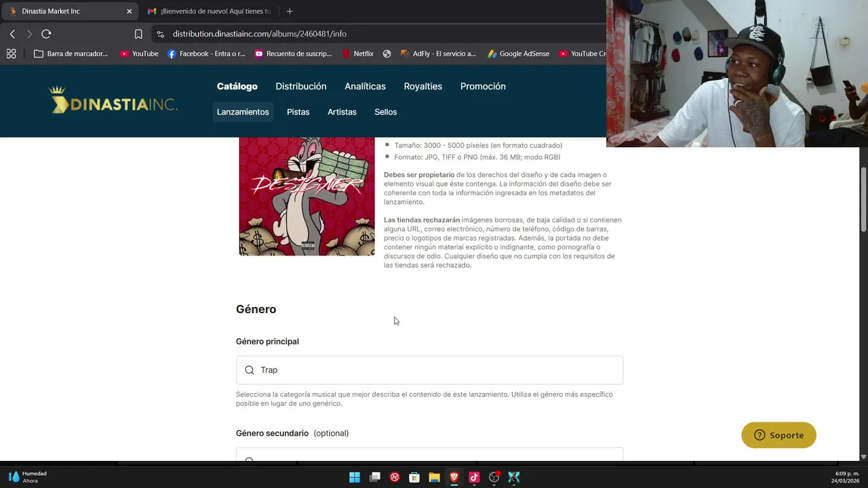Open the Género secundario combo box

pyautogui.click(x=429, y=454)
